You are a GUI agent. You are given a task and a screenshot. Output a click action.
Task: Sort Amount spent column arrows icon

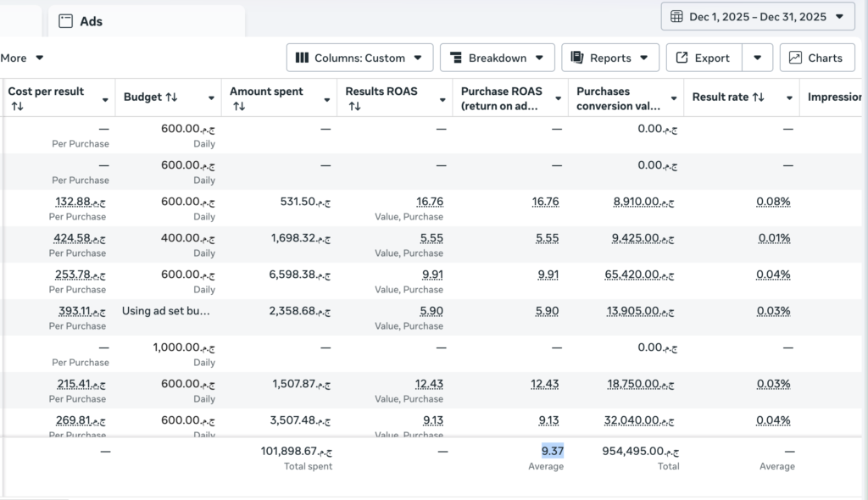tap(238, 106)
